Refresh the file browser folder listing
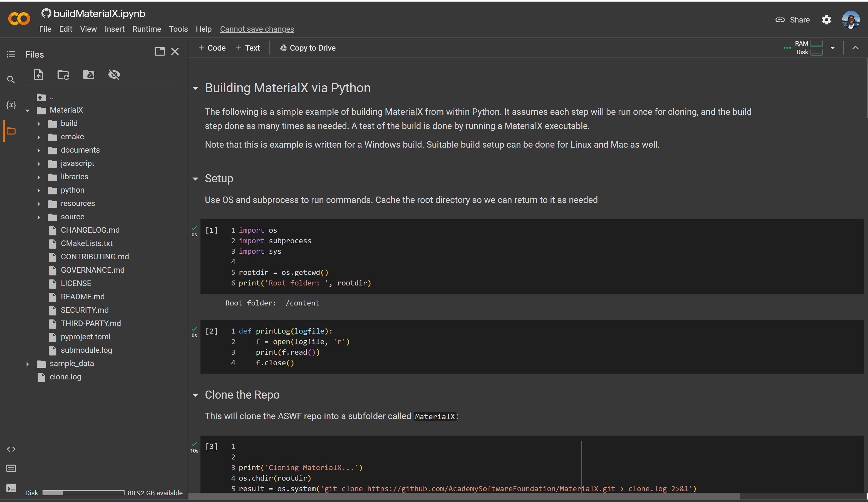The image size is (868, 502). click(x=63, y=74)
